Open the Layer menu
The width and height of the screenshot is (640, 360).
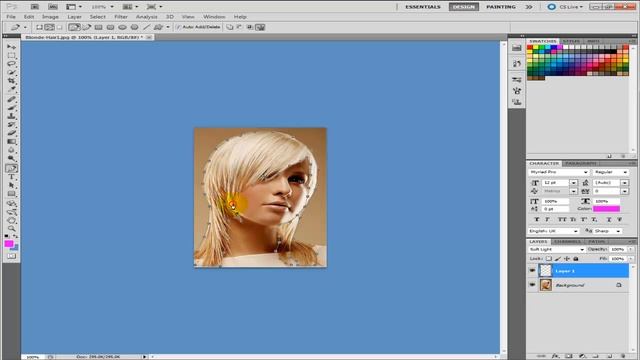click(74, 17)
